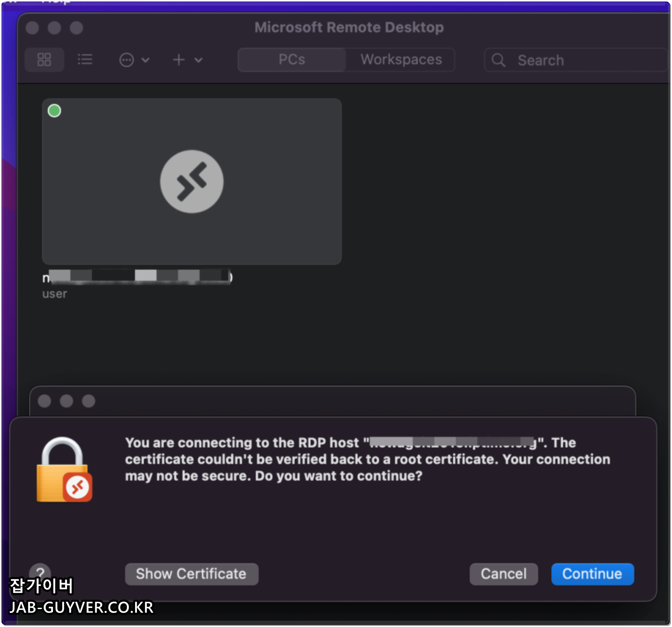
Task: Select the PCs tab
Action: (292, 60)
